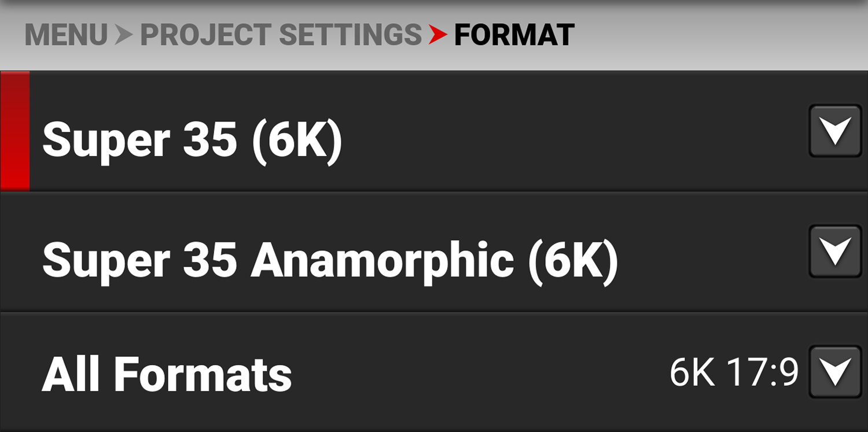This screenshot has width=868, height=432.
Task: Tap the white chevron in the Super 35 (6K) row
Action: [x=836, y=131]
